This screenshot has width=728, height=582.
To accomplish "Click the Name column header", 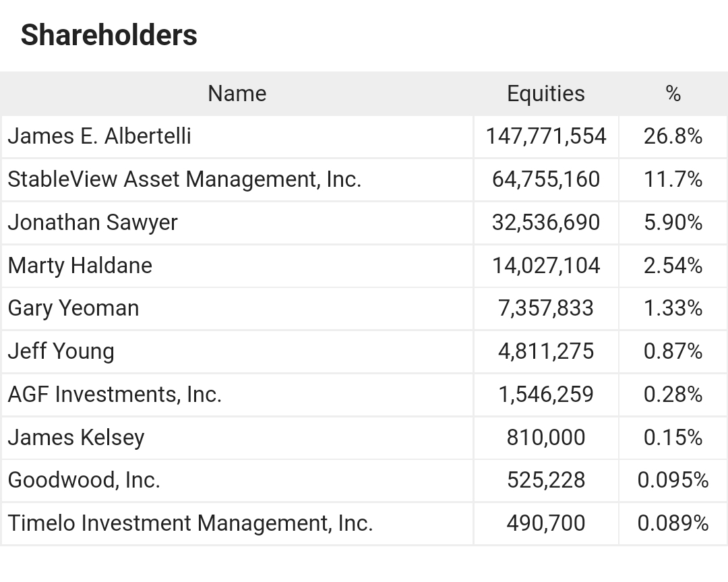I will pyautogui.click(x=237, y=94).
